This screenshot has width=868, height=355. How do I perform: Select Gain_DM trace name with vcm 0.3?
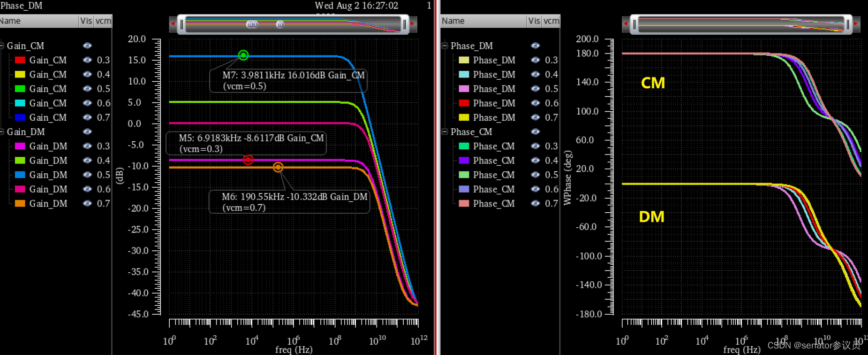[48, 146]
